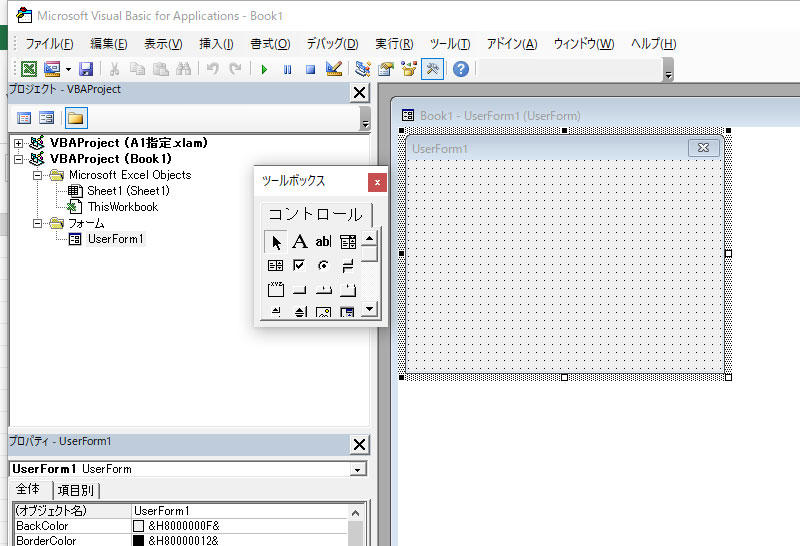Open the ファイル(F) menu

[49, 44]
